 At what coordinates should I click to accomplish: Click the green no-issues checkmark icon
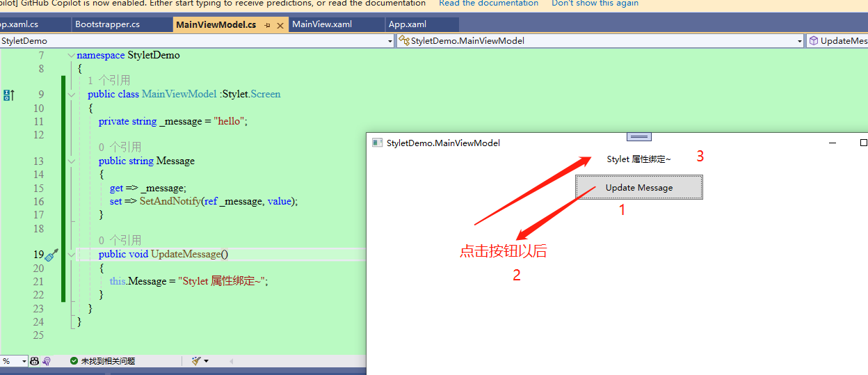74,361
